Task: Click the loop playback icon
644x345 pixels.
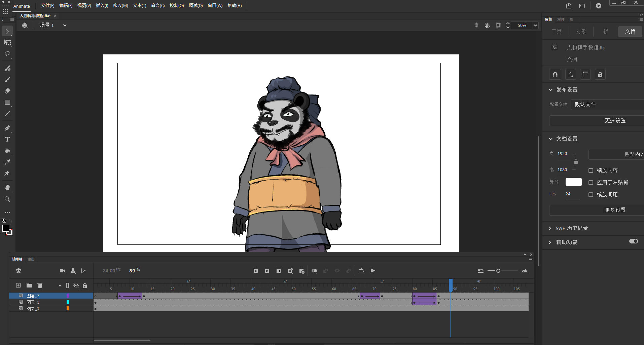Action: (361, 271)
